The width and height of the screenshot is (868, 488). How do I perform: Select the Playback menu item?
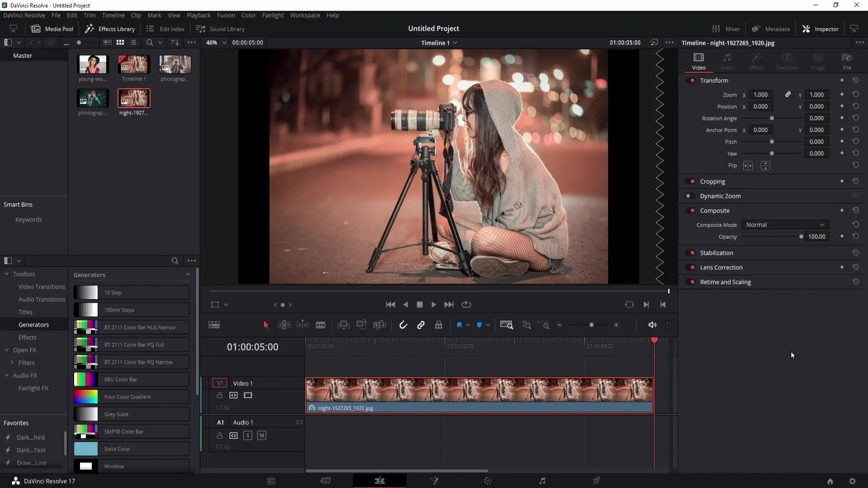pos(198,15)
